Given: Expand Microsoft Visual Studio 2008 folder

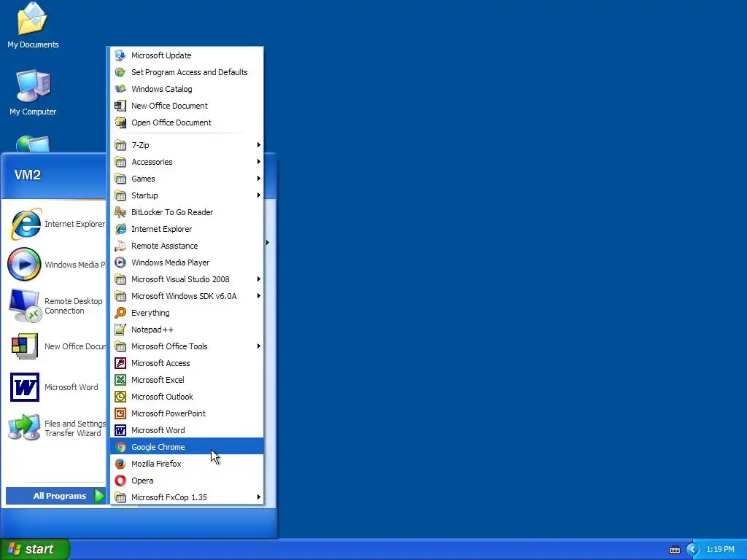Looking at the screenshot, I should (187, 279).
